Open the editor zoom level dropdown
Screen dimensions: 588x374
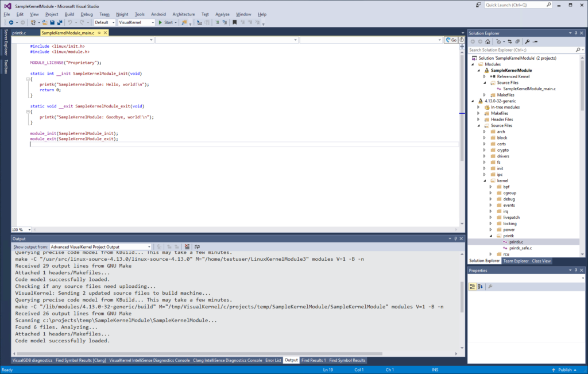(x=21, y=230)
